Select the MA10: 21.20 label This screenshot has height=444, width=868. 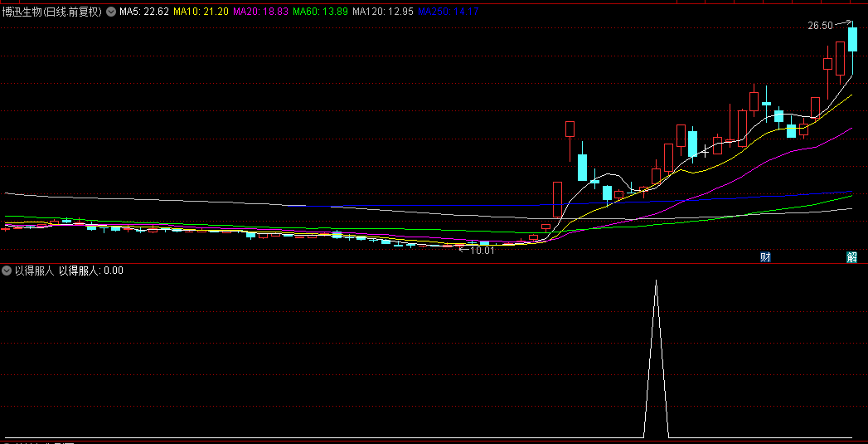tap(201, 11)
